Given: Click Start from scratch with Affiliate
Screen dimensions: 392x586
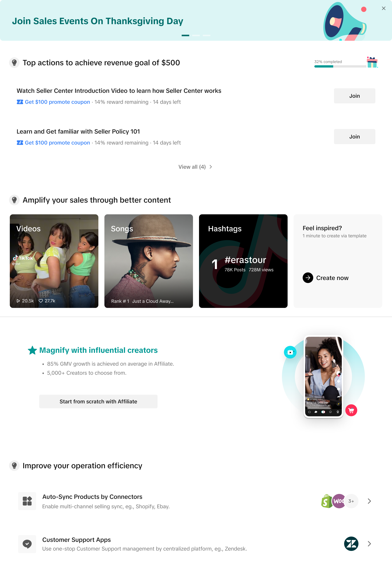Looking at the screenshot, I should pyautogui.click(x=98, y=401).
